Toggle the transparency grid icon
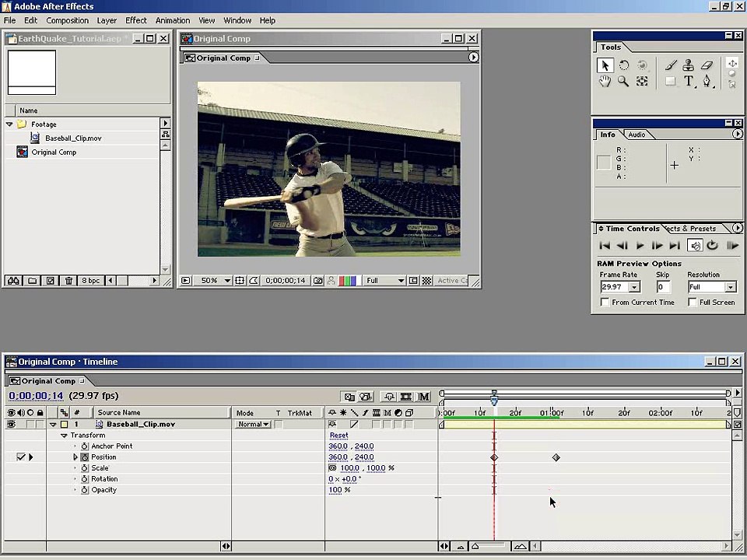The width and height of the screenshot is (747, 560). 427,281
